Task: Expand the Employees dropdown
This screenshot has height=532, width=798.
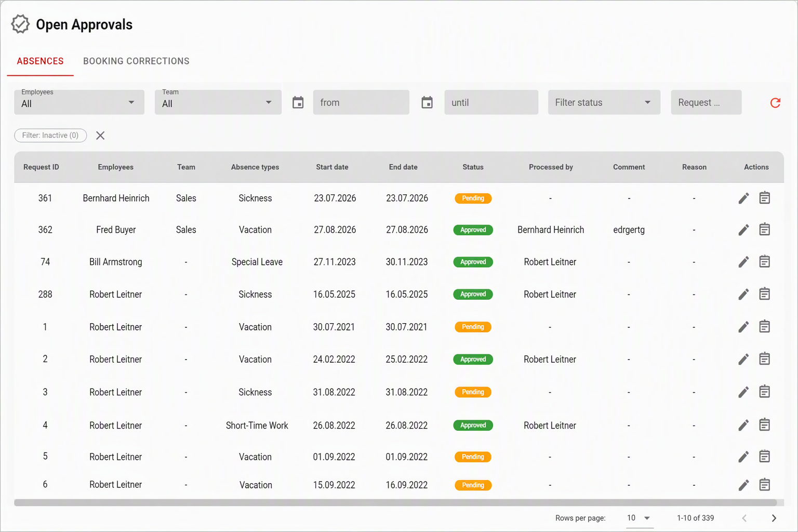Action: [x=79, y=102]
